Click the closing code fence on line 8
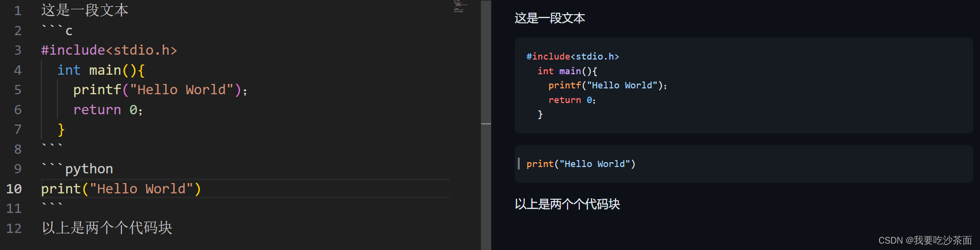This screenshot has height=250, width=980. click(52, 146)
